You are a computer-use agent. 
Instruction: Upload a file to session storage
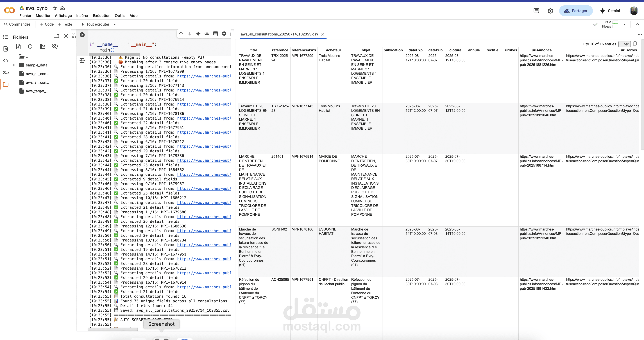click(19, 46)
